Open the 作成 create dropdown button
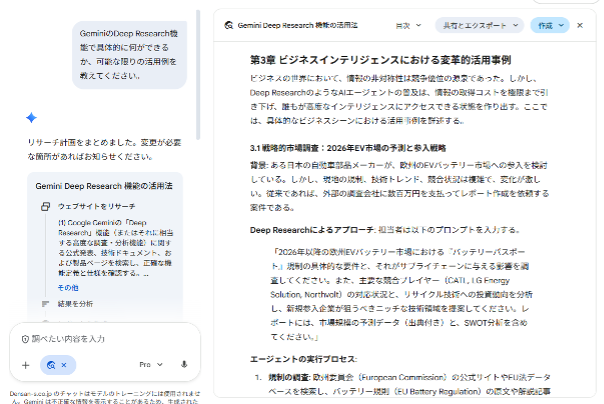604x404 pixels. click(550, 25)
